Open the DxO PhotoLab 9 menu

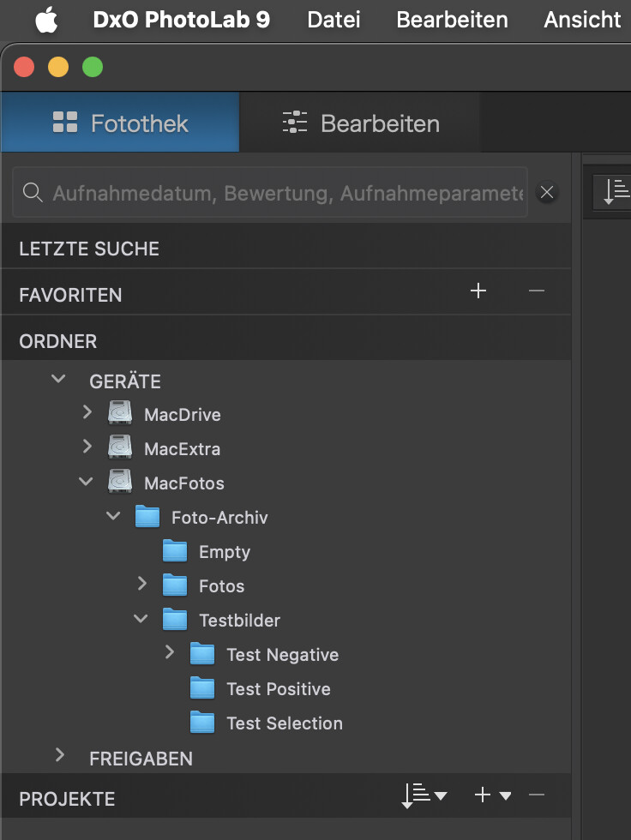tap(182, 20)
